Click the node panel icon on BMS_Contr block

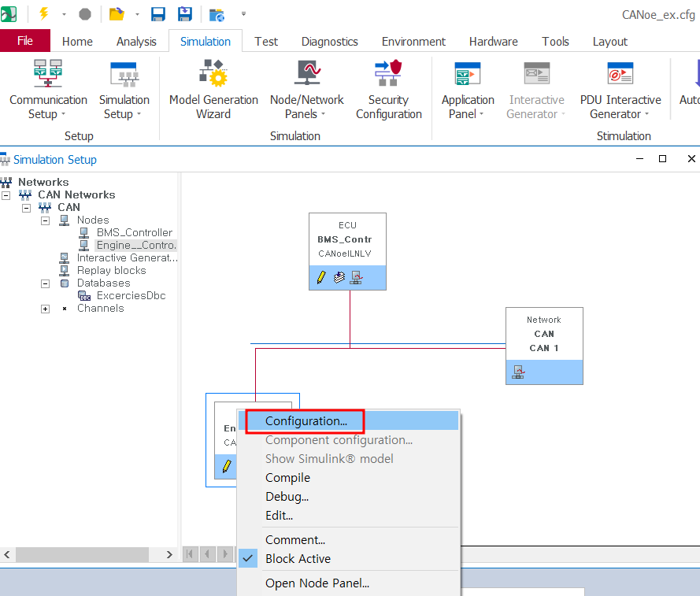tap(356, 278)
